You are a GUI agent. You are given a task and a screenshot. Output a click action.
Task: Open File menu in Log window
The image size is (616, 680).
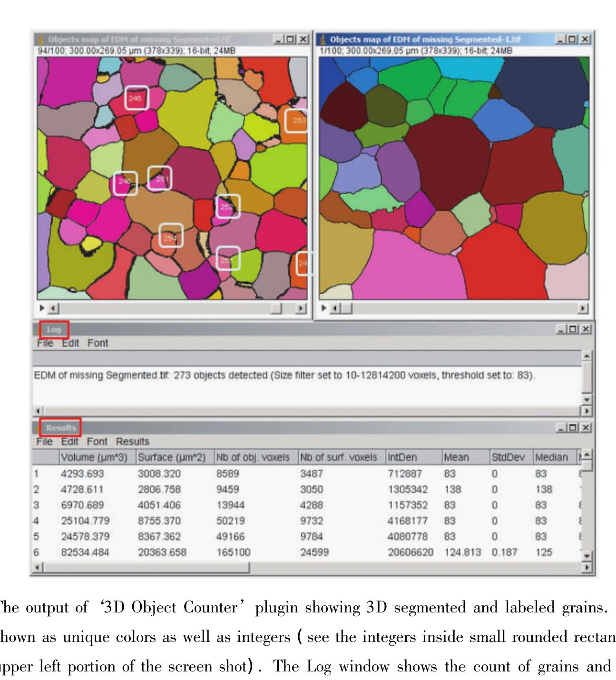45,343
